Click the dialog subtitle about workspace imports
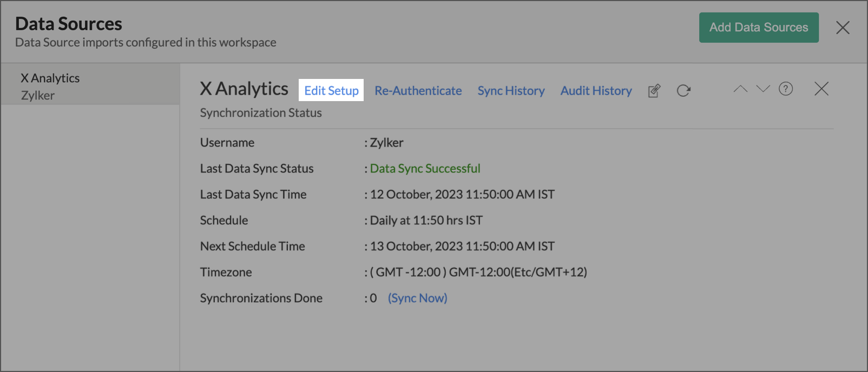868x372 pixels. click(146, 42)
